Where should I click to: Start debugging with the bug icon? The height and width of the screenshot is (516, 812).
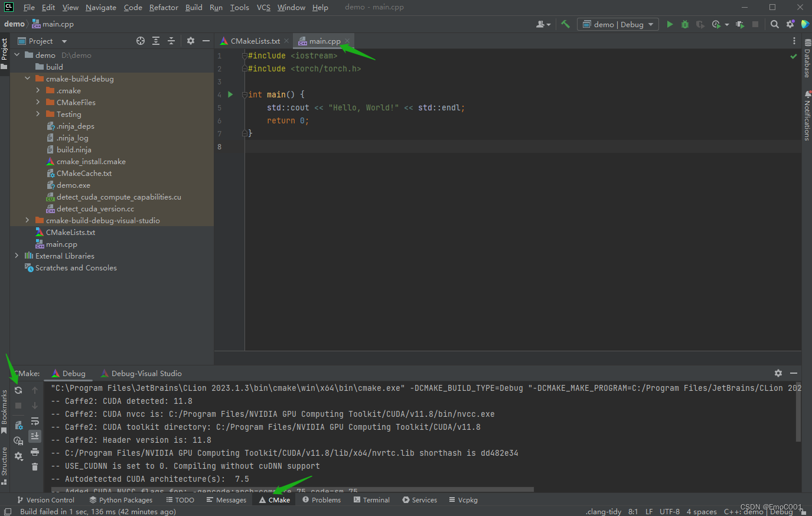point(685,24)
